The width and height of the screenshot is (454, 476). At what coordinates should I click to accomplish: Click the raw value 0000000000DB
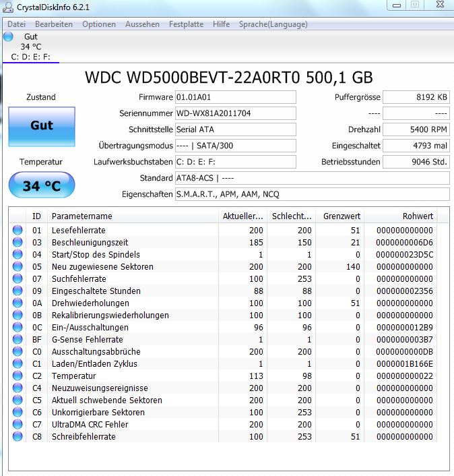(x=404, y=351)
